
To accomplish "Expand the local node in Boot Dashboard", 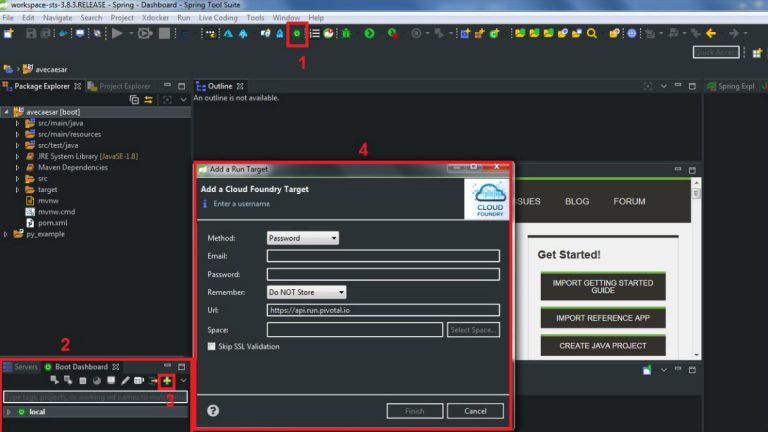I will (9, 412).
